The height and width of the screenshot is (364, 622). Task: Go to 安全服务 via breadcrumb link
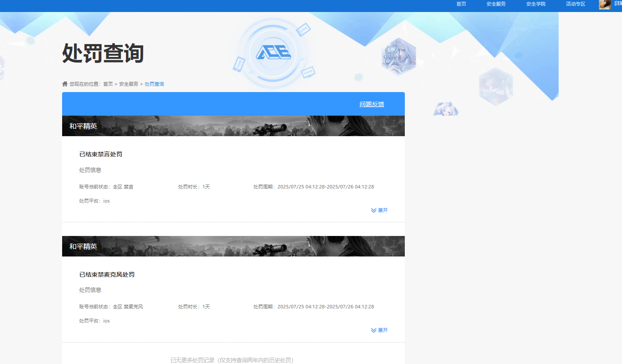click(x=129, y=84)
